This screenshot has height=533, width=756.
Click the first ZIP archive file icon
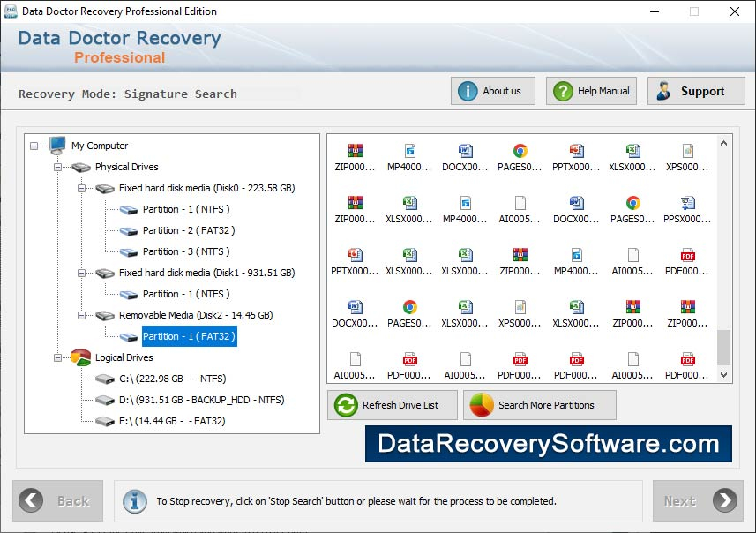pos(355,151)
